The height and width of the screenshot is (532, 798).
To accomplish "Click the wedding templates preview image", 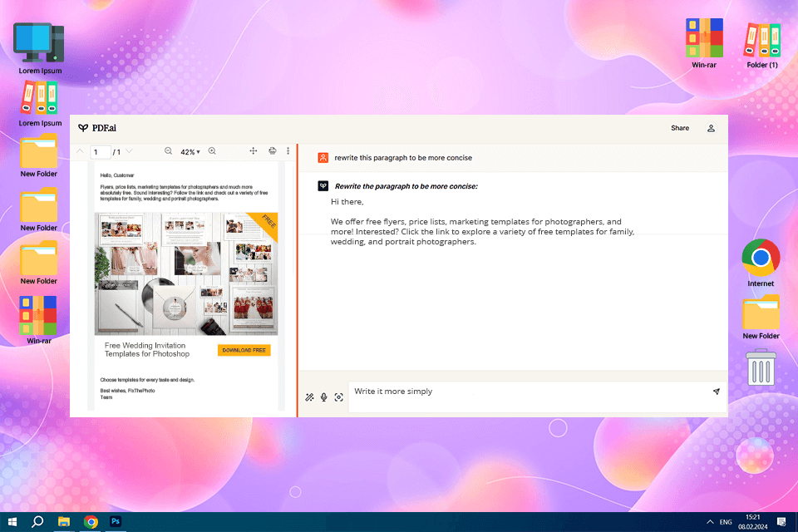I will (186, 273).
